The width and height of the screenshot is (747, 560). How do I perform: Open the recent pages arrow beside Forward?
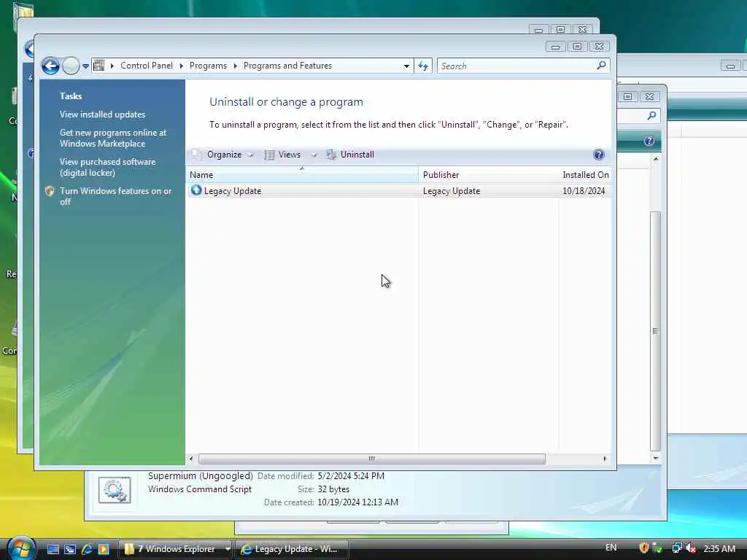point(86,66)
